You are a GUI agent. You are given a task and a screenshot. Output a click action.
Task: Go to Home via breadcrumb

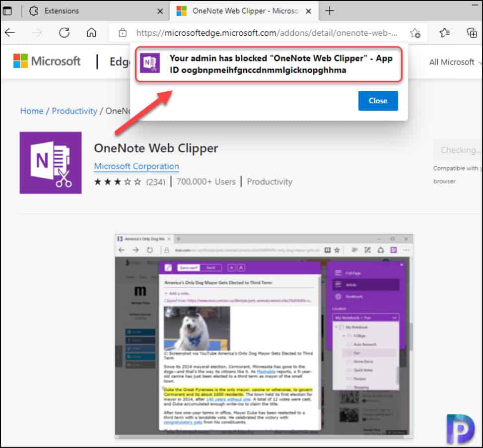pyautogui.click(x=31, y=111)
